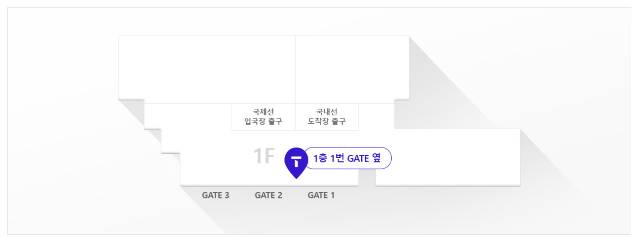This screenshot has width=644, height=252.
Task: Click the GATE 1 label
Action: click(321, 195)
